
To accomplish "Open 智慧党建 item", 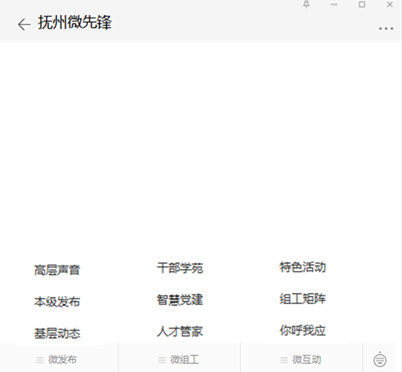I will click(x=180, y=300).
